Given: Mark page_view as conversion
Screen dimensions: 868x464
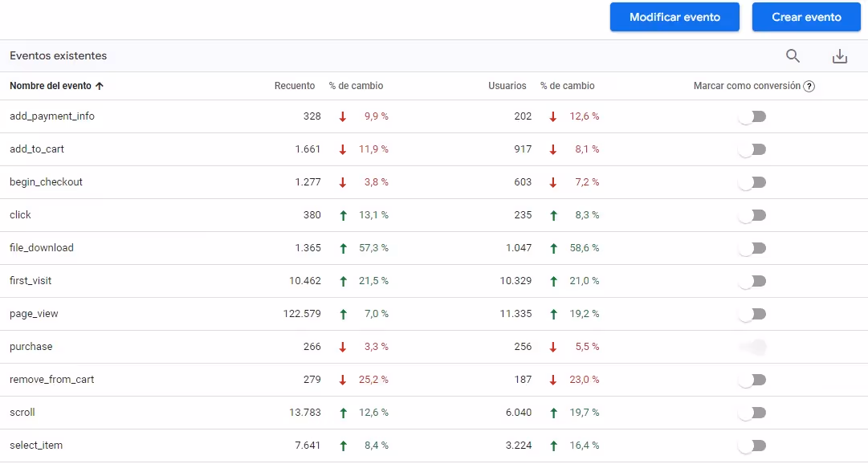Looking at the screenshot, I should [x=752, y=313].
